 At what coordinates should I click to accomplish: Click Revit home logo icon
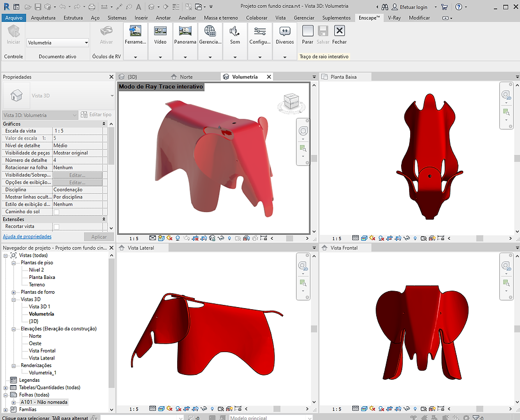6,7
